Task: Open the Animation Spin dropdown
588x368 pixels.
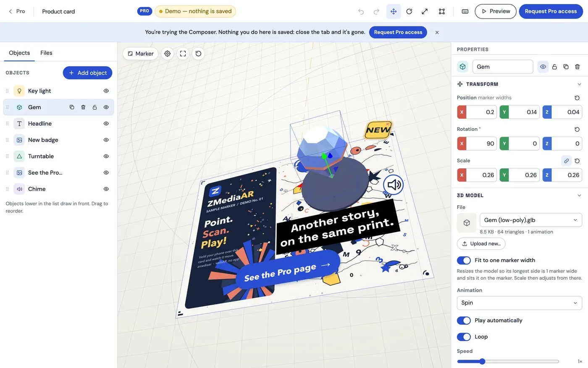Action: tap(520, 303)
